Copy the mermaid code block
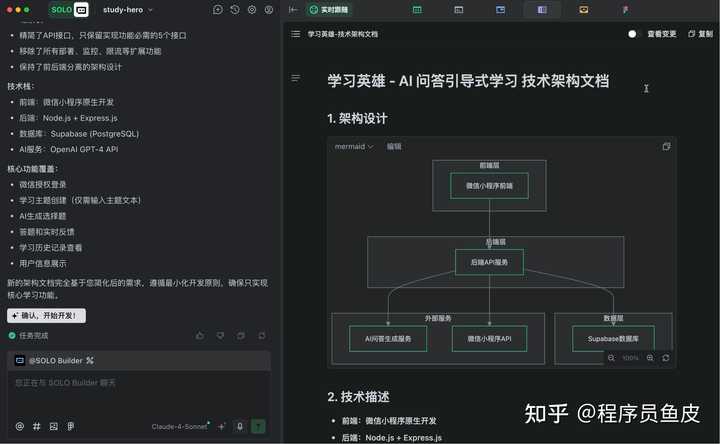 666,146
